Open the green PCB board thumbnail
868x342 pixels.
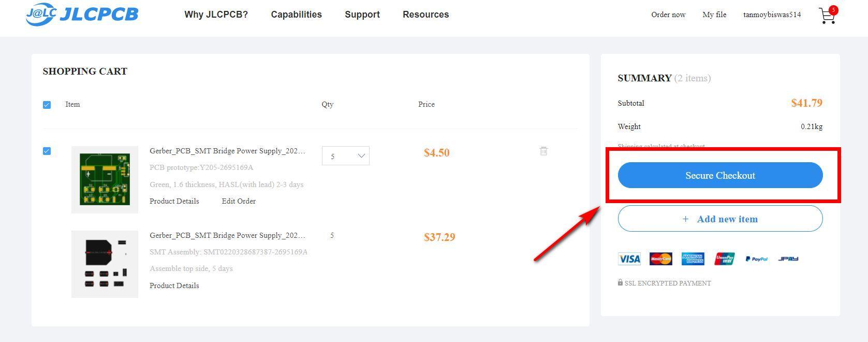[x=105, y=179]
